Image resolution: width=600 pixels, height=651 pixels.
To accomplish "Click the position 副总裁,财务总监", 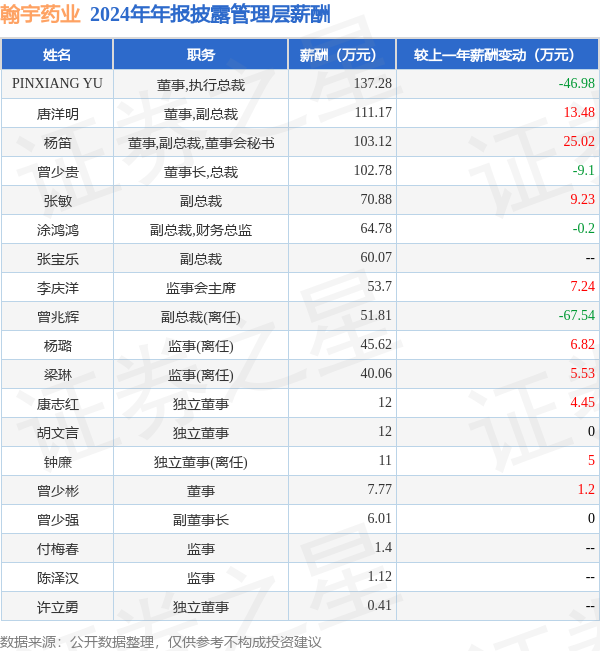I will click(x=201, y=230).
